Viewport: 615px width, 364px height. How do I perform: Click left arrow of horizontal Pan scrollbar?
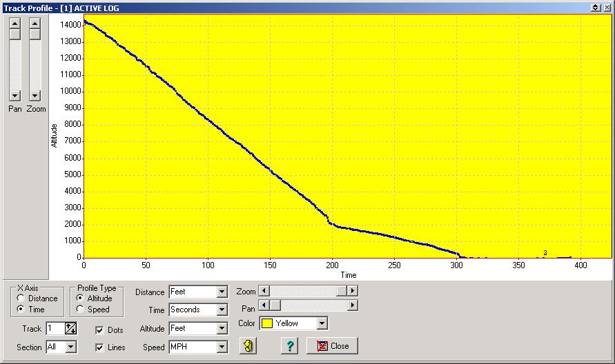point(264,305)
